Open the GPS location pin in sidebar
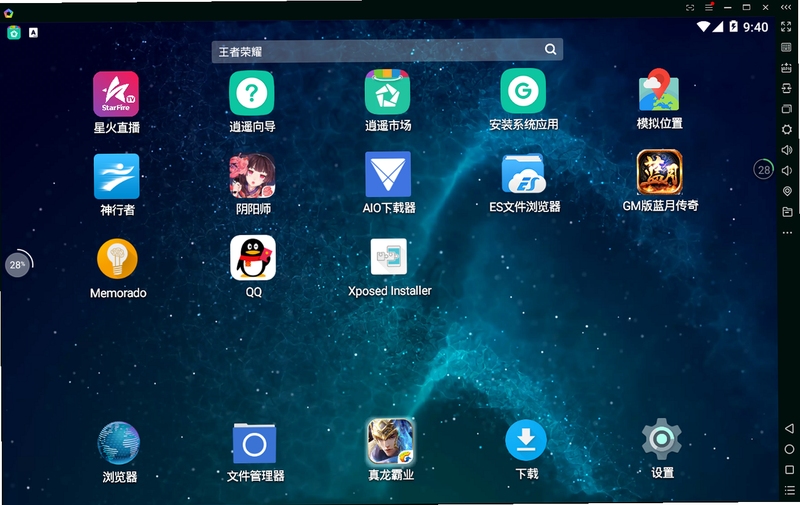800x505 pixels. tap(787, 191)
